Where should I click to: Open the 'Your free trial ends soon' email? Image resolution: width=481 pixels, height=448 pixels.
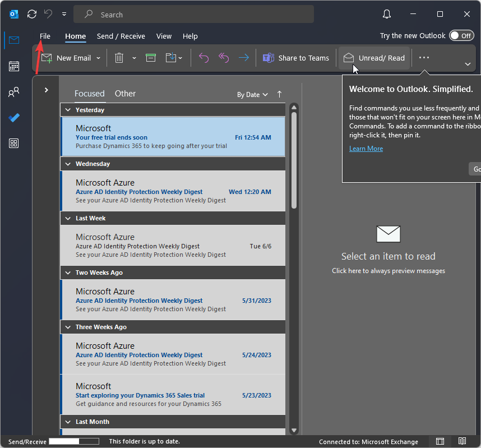point(173,137)
